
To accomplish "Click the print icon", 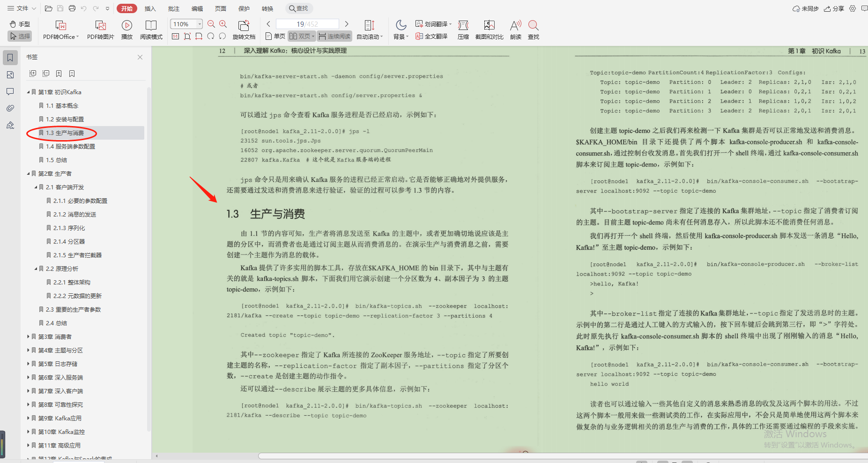I will click(x=72, y=8).
